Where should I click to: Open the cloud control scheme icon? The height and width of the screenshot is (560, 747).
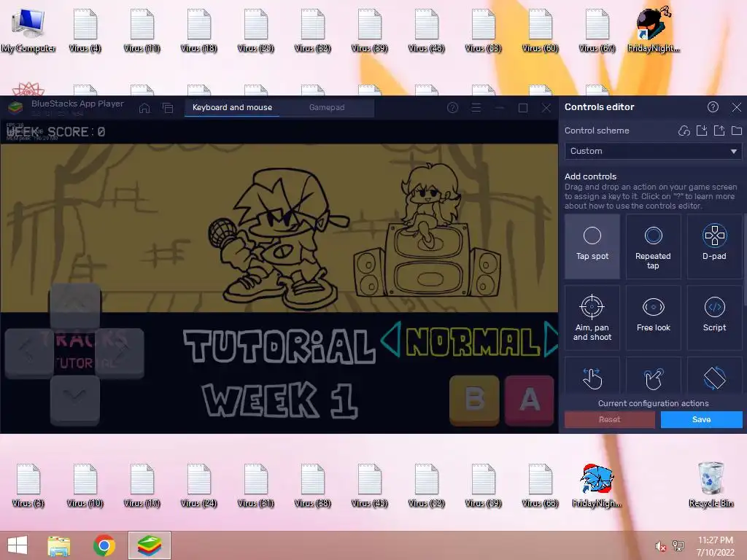(x=684, y=131)
